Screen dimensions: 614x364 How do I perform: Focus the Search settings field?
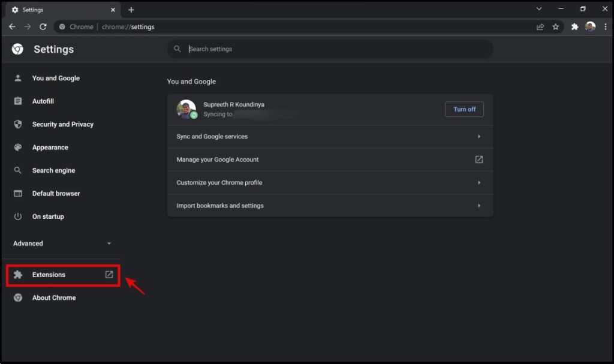click(x=330, y=49)
